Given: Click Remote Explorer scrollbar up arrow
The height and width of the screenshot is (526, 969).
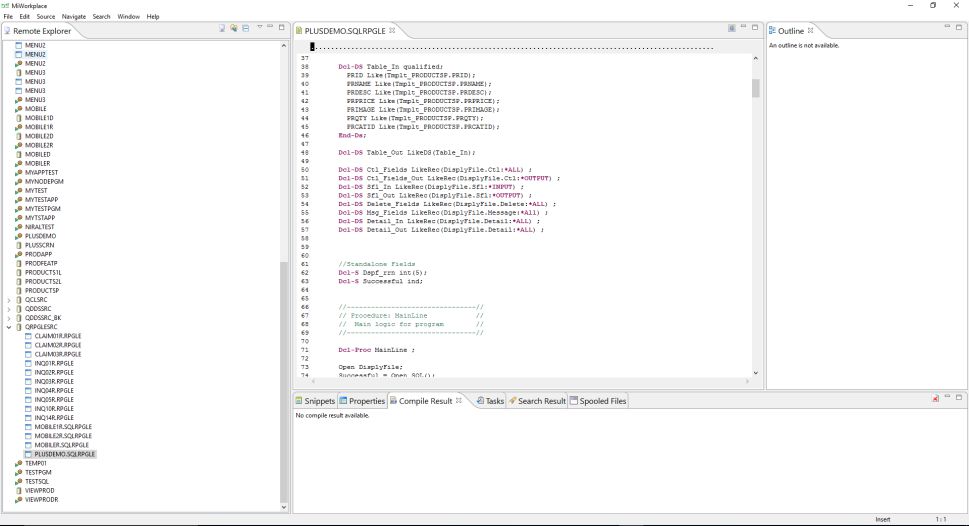Looking at the screenshot, I should tap(284, 46).
